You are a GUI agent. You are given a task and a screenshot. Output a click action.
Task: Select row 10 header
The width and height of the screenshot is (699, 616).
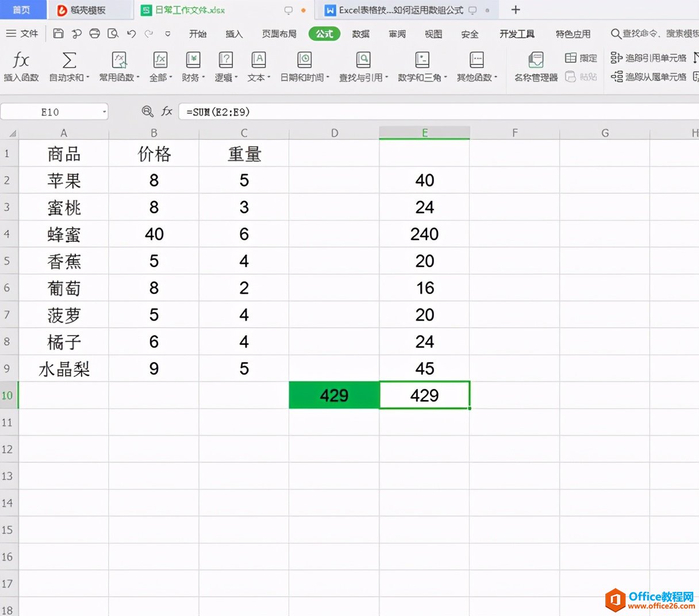pyautogui.click(x=9, y=395)
